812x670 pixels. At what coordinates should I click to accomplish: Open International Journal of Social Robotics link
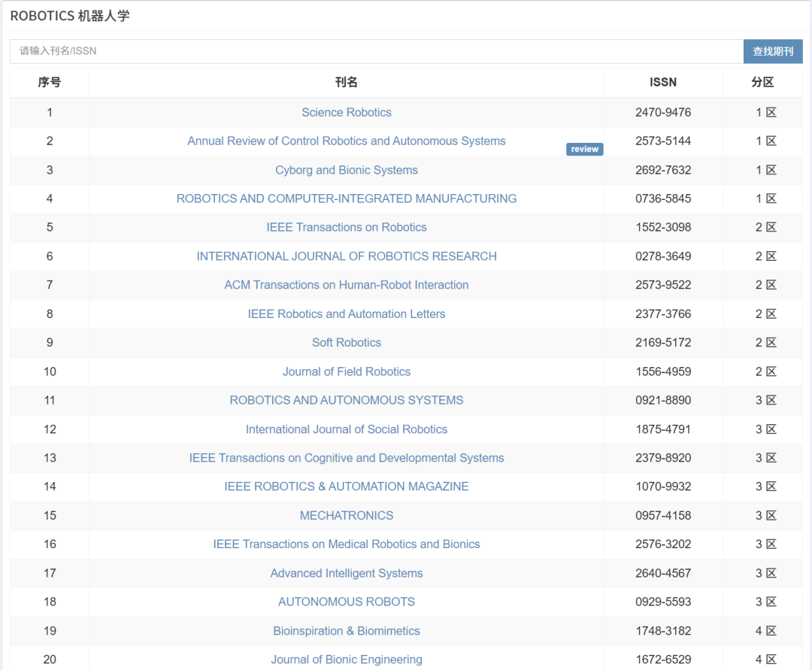pyautogui.click(x=347, y=429)
